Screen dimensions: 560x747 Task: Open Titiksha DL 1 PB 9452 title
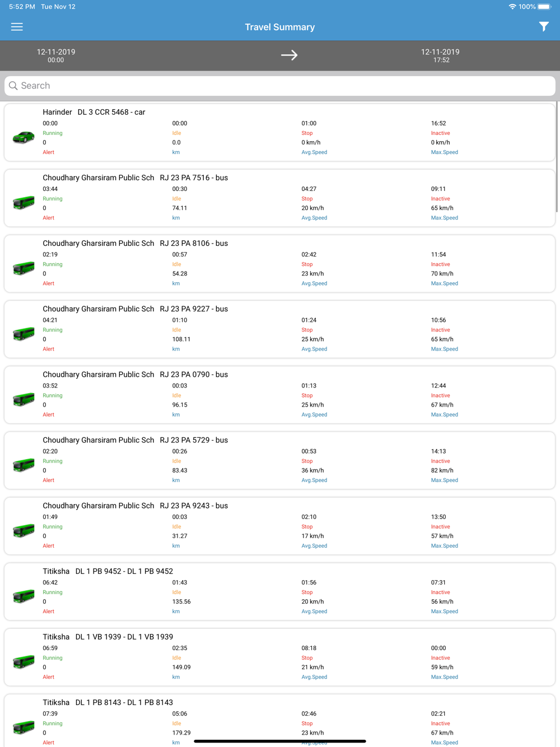(108, 571)
